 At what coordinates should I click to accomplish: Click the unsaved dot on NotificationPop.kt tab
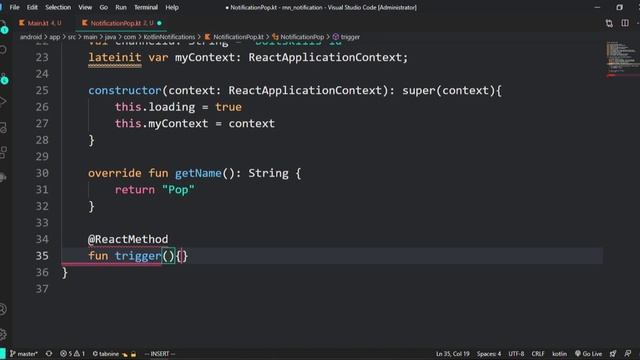coord(159,23)
